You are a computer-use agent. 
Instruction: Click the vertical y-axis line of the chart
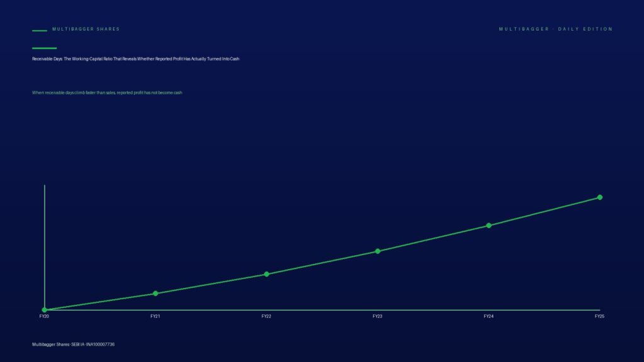tap(45, 247)
